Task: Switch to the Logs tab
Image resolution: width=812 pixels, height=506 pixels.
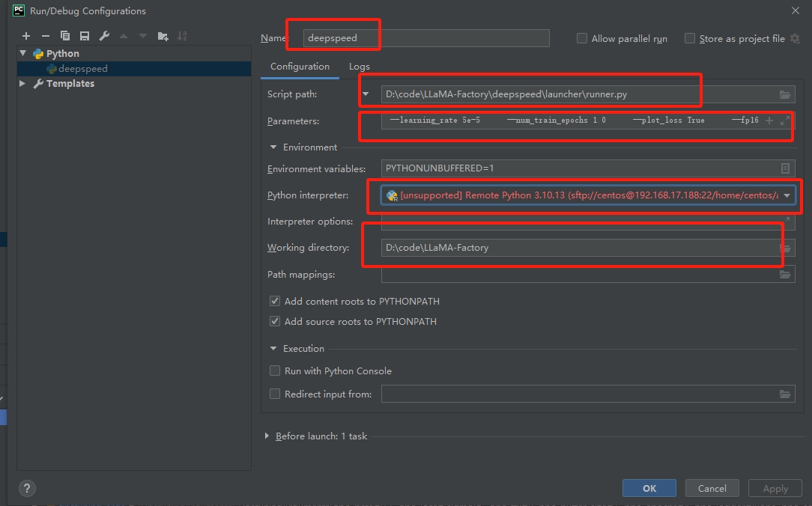Action: pyautogui.click(x=360, y=67)
